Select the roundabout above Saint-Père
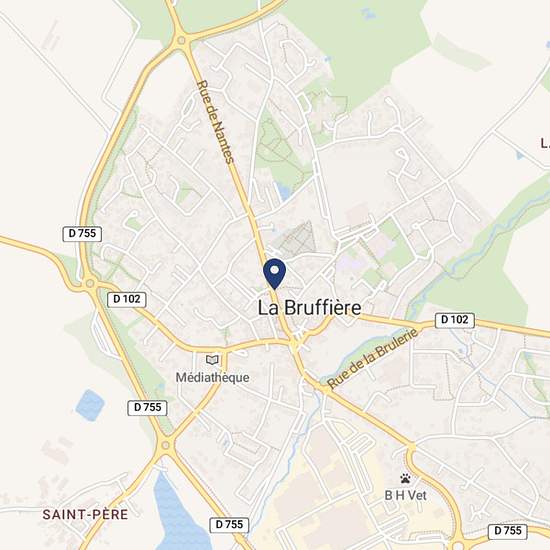550x550 pixels. coord(165,445)
